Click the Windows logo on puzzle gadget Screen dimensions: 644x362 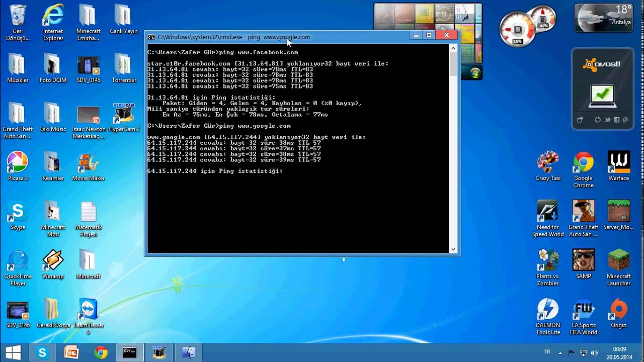[x=474, y=74]
